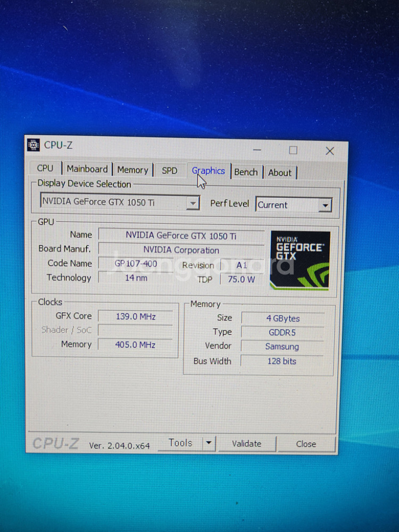The width and height of the screenshot is (399, 532).
Task: Click the Clocks group label
Action: (50, 302)
